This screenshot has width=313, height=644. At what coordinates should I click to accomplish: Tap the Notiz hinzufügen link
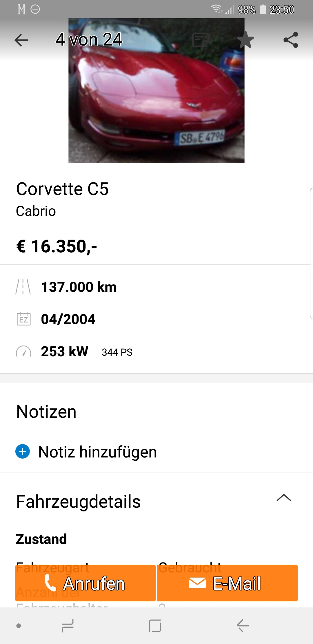(97, 452)
